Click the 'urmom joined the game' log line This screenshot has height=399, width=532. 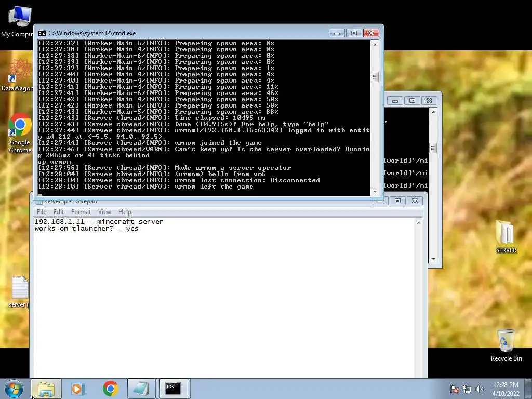point(150,143)
